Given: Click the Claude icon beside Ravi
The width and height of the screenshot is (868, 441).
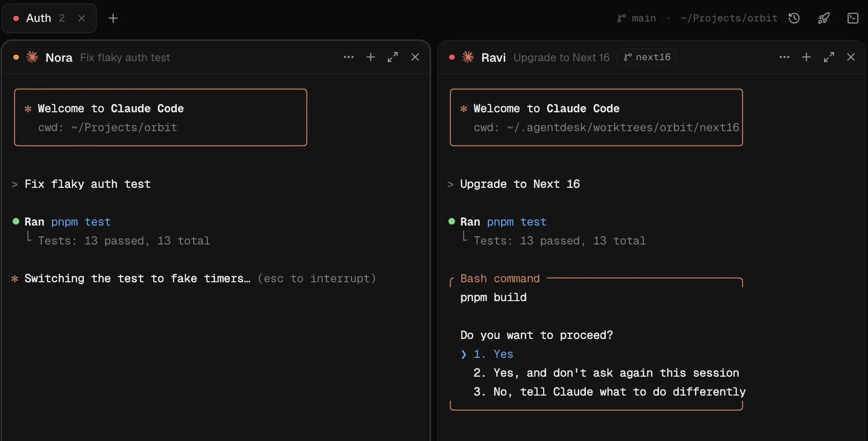Looking at the screenshot, I should tap(468, 57).
